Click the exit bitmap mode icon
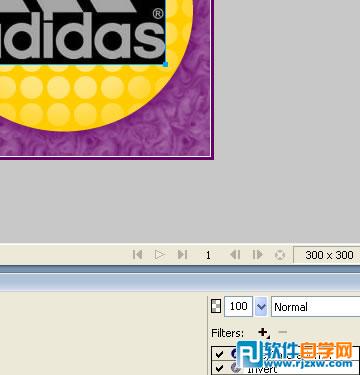The height and width of the screenshot is (375, 360). (280, 255)
